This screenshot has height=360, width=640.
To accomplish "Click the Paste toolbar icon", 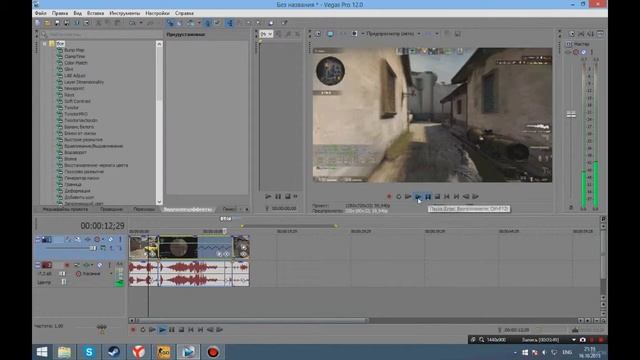I will [x=118, y=23].
